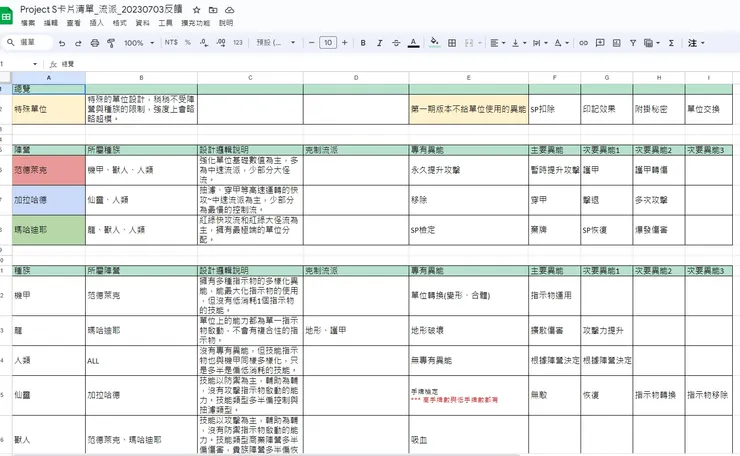Check the cloud save status icon
This screenshot has height=456, width=740.
pos(229,10)
